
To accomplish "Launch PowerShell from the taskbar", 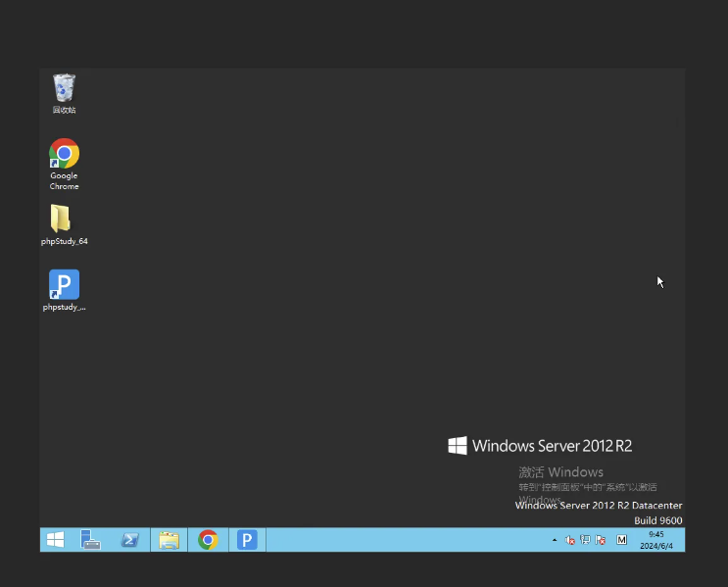I will pyautogui.click(x=129, y=540).
